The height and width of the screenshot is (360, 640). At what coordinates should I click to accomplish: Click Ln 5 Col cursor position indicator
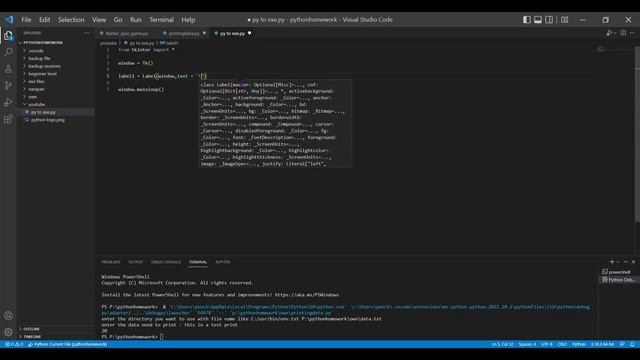tap(502, 344)
